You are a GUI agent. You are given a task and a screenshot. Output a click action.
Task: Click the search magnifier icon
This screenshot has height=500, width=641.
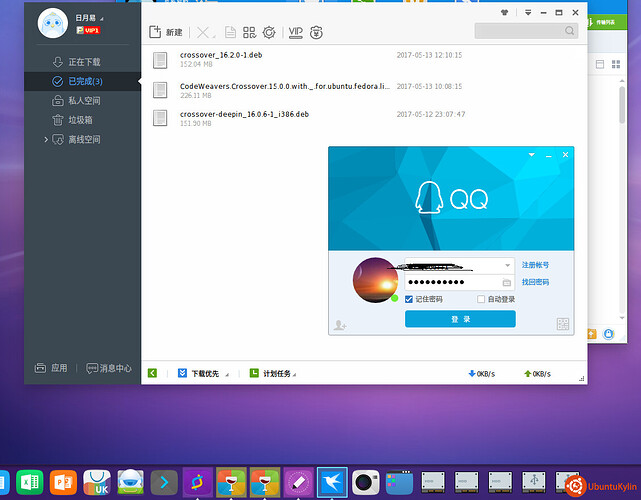point(569,31)
